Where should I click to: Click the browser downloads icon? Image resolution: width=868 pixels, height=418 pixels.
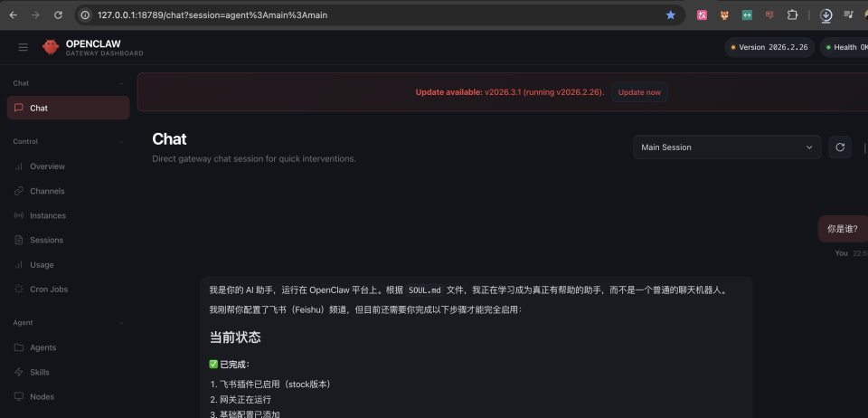[x=826, y=15]
